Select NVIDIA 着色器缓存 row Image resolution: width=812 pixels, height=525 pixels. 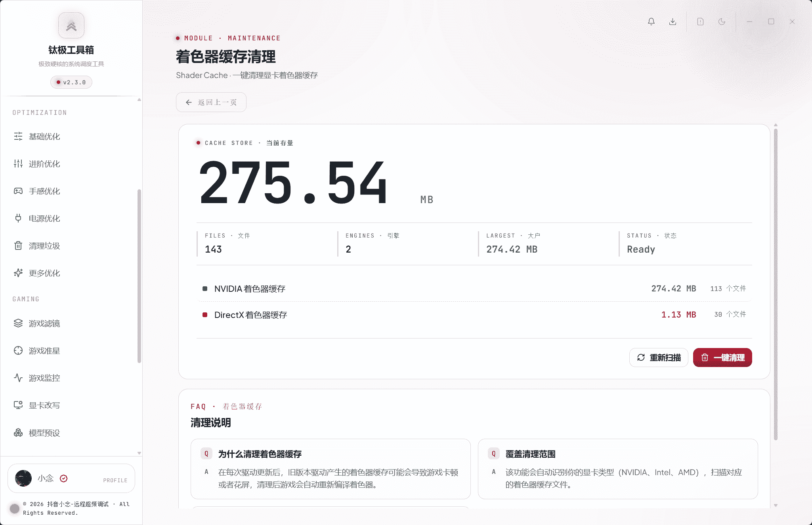474,289
